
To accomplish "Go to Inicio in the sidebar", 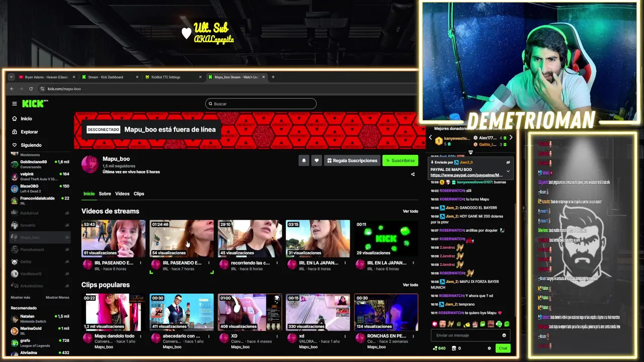I will pyautogui.click(x=26, y=119).
